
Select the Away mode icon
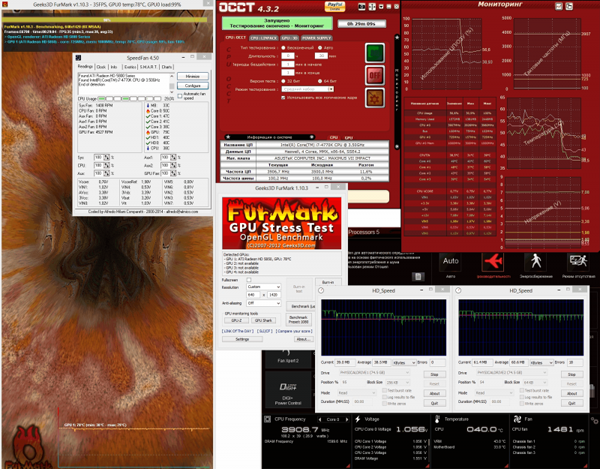coord(578,262)
